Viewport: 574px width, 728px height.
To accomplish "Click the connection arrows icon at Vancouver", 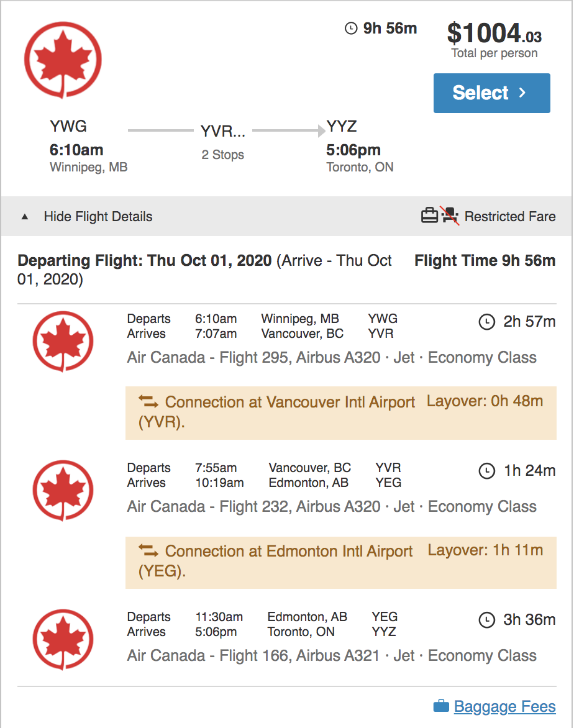I will click(148, 401).
